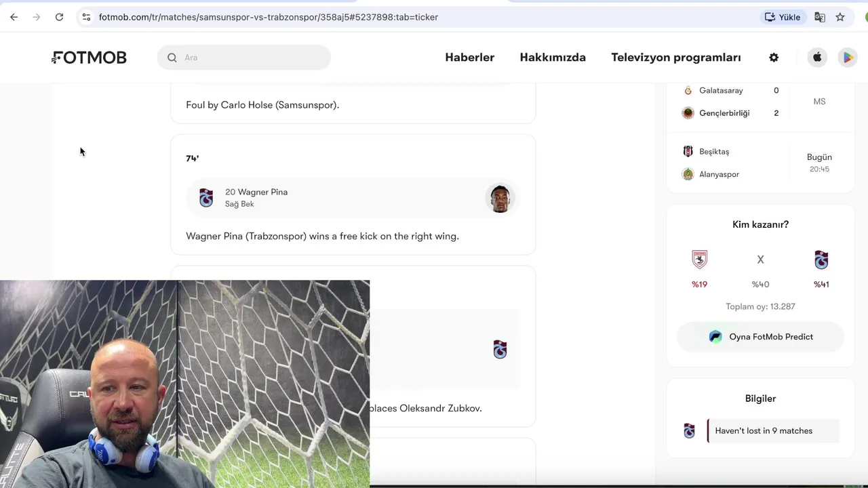Open the Google Play store icon
Screen dimensions: 868x488
[848, 58]
